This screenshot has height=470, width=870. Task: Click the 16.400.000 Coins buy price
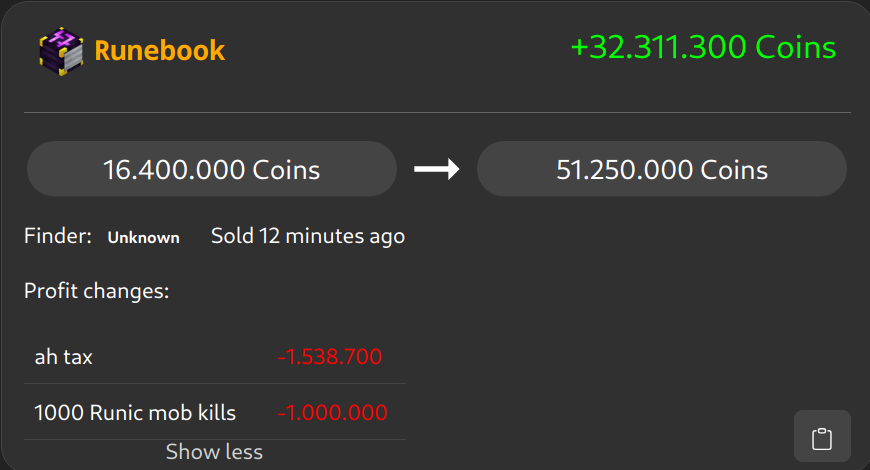click(x=211, y=169)
